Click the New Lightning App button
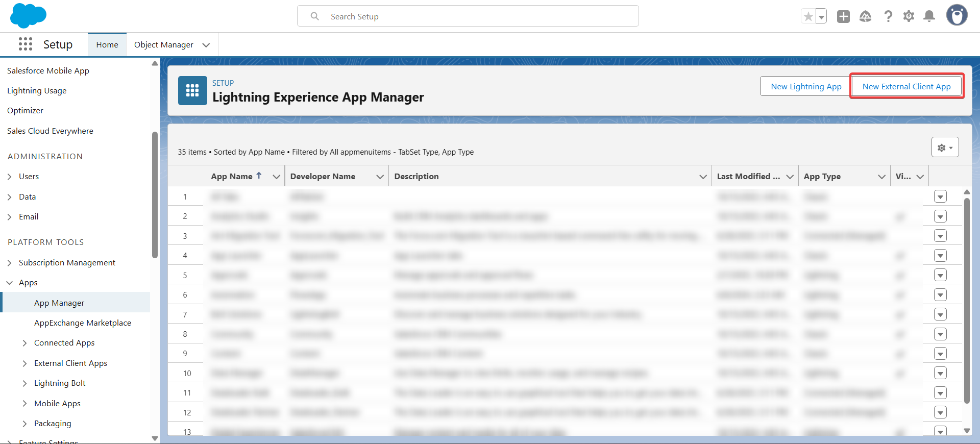 (806, 86)
